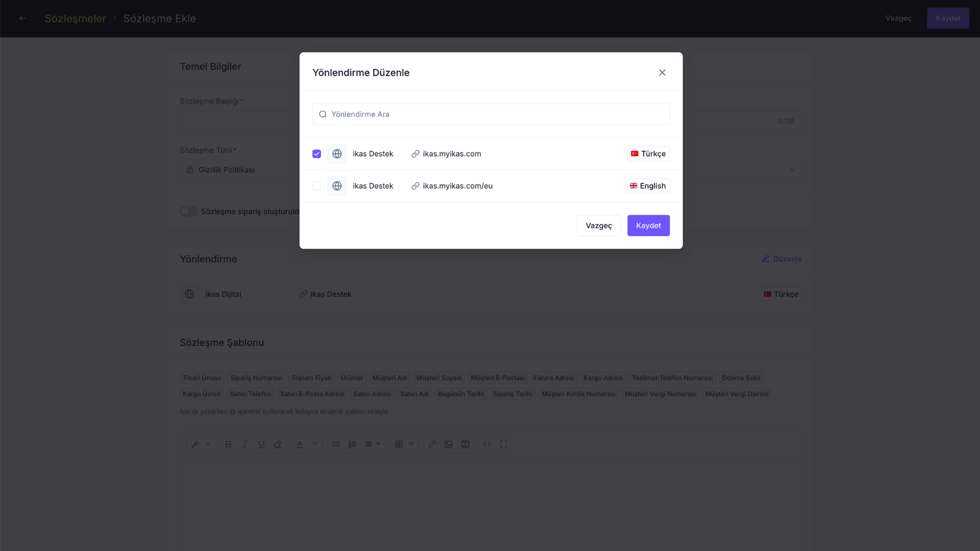Viewport: 980px width, 551px height.
Task: Clear formatting with the eraser icon
Action: pyautogui.click(x=278, y=444)
